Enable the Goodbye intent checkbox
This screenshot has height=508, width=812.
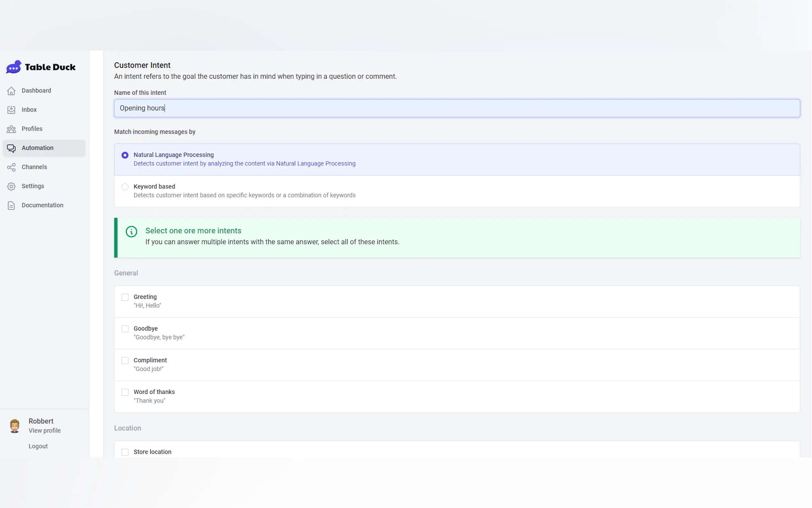tap(125, 329)
